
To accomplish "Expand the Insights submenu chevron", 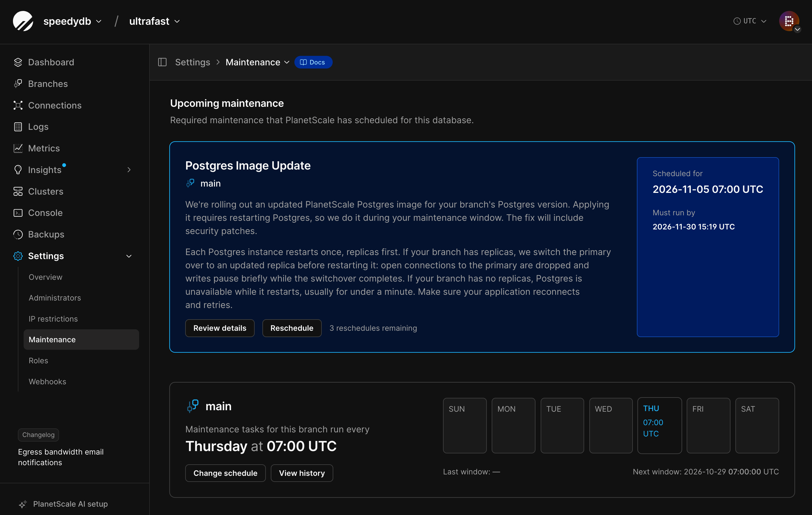I will [129, 170].
